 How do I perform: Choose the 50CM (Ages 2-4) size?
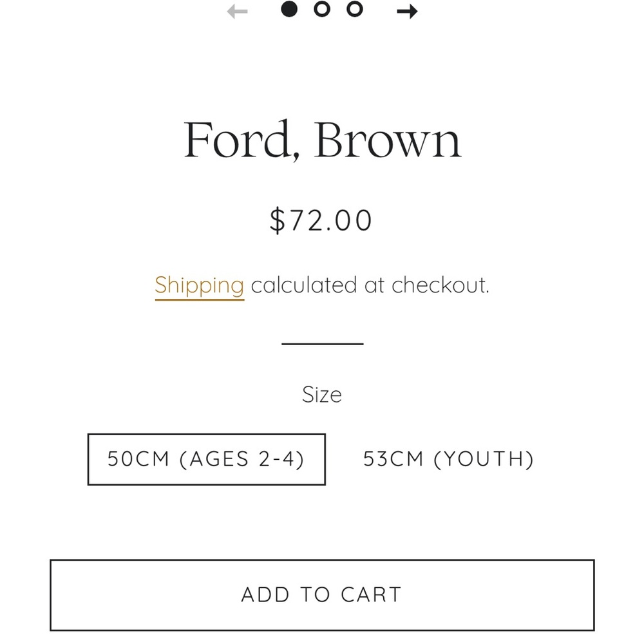(x=206, y=459)
